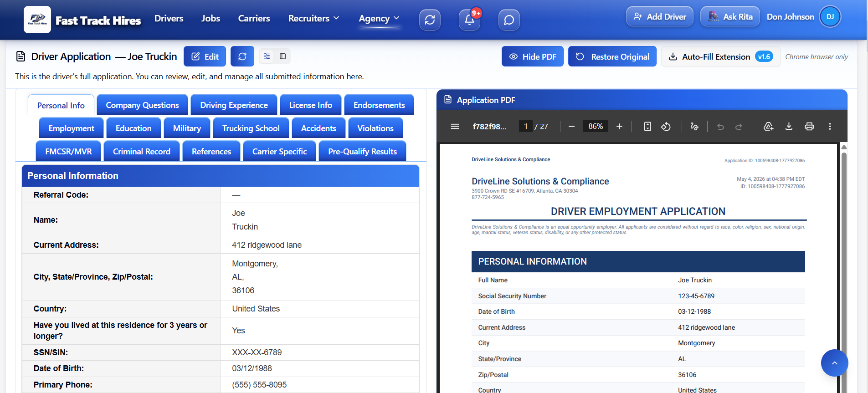Open the Drivers page

click(x=169, y=18)
